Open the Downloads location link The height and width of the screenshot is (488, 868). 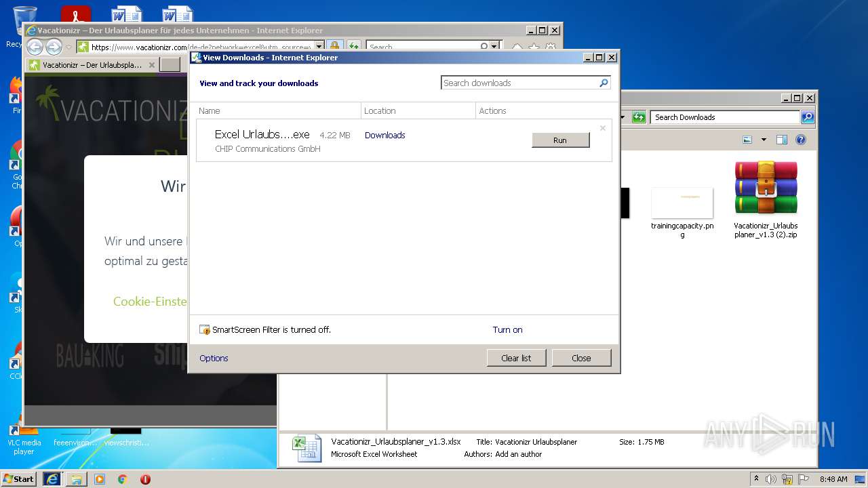click(384, 136)
